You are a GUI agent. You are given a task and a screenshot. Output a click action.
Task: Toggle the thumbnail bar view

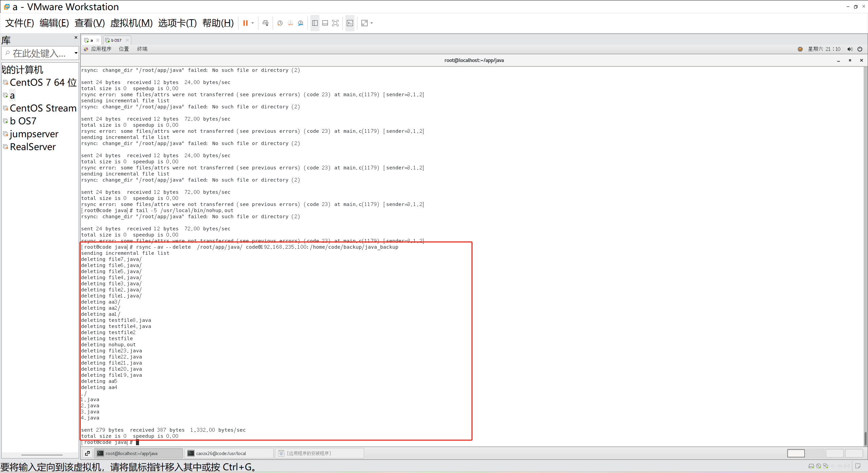point(325,23)
